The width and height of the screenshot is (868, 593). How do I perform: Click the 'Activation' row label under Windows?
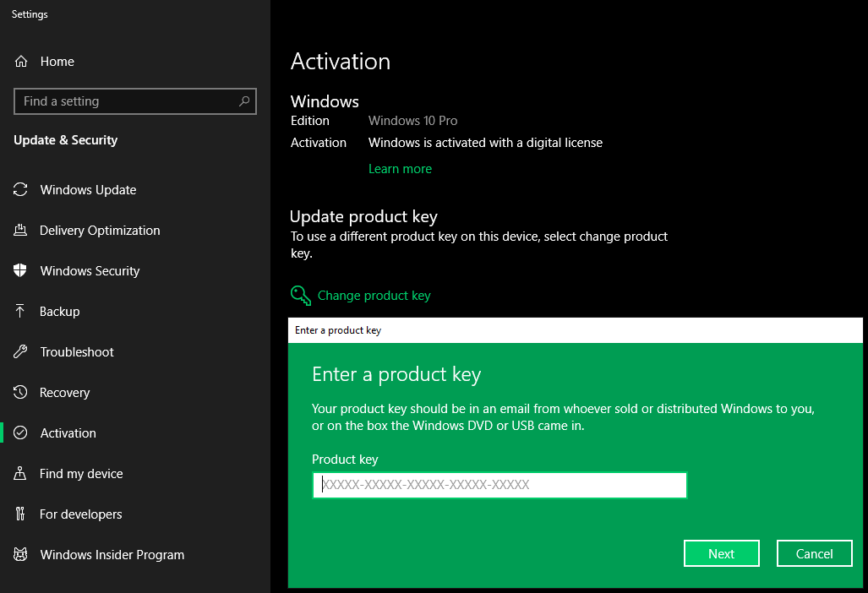tap(319, 143)
